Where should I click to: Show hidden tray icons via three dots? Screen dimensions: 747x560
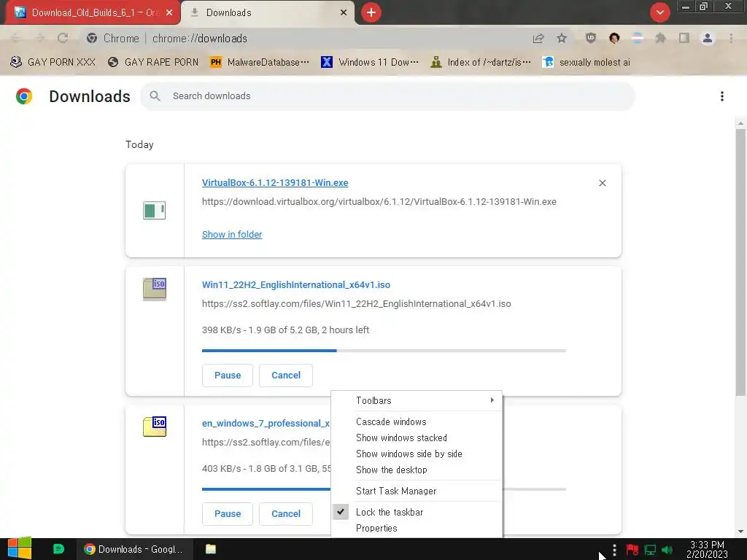(614, 550)
